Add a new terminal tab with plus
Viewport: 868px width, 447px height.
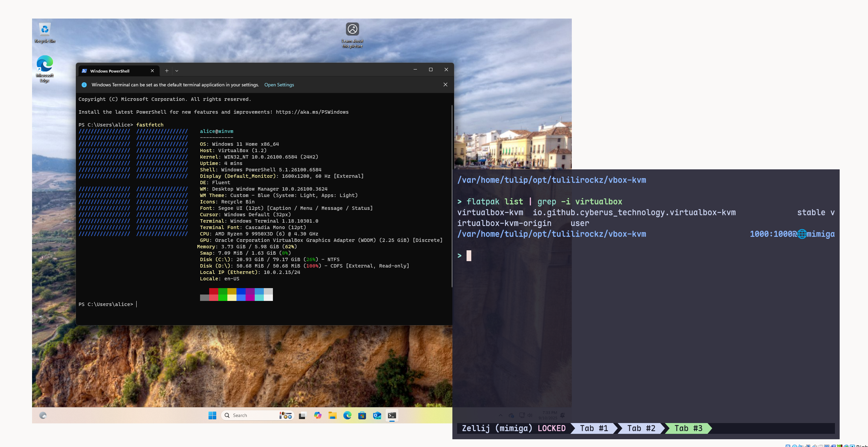click(x=167, y=71)
